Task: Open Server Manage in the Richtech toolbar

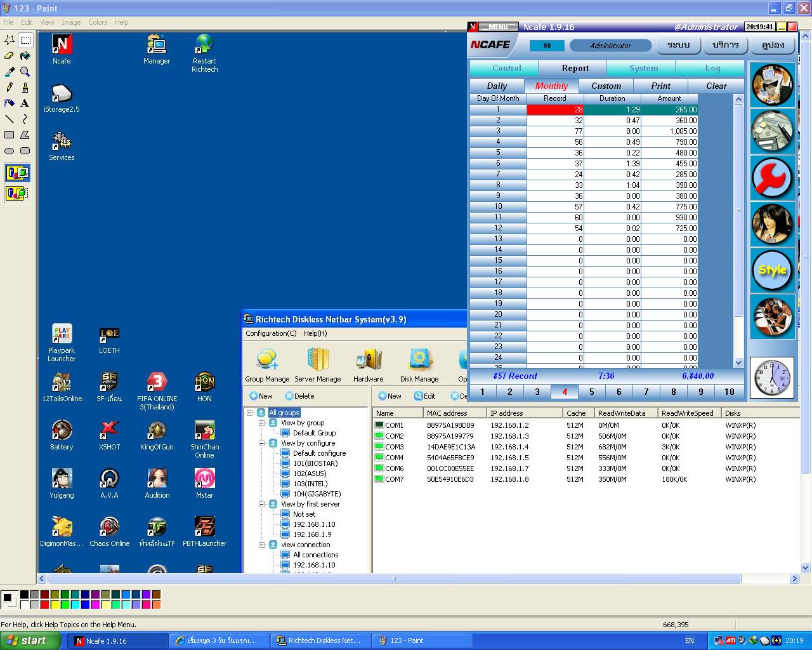Action: [x=318, y=365]
